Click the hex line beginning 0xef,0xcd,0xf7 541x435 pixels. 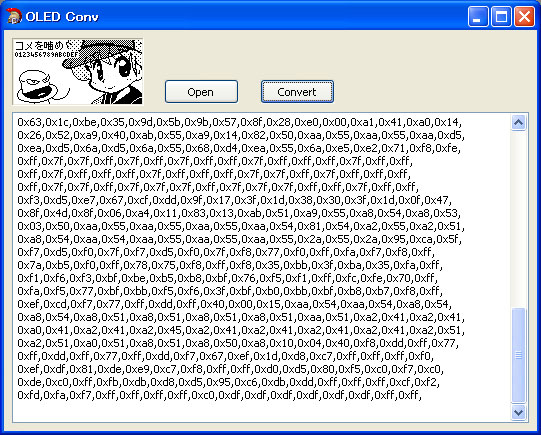pyautogui.click(x=234, y=304)
